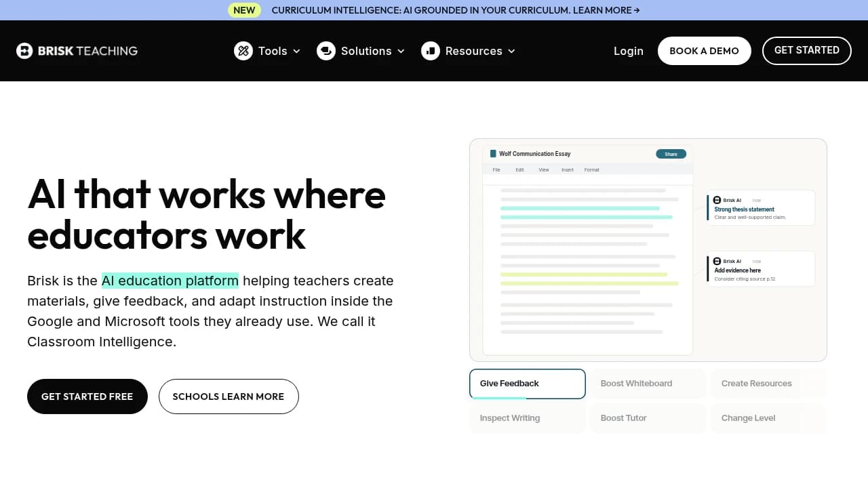Click the Schools Learn More button
868x488 pixels.
[x=229, y=396]
